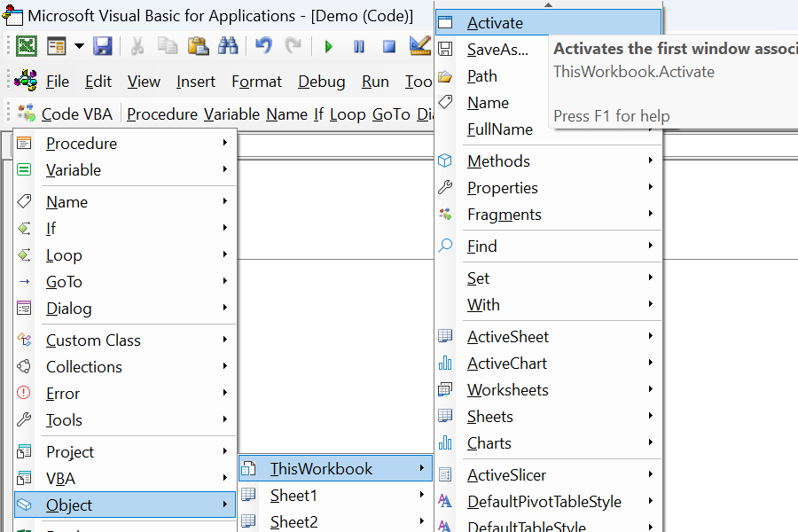Image resolution: width=798 pixels, height=532 pixels.
Task: Click Procedure in the Code VBA toolbar
Action: 162,114
